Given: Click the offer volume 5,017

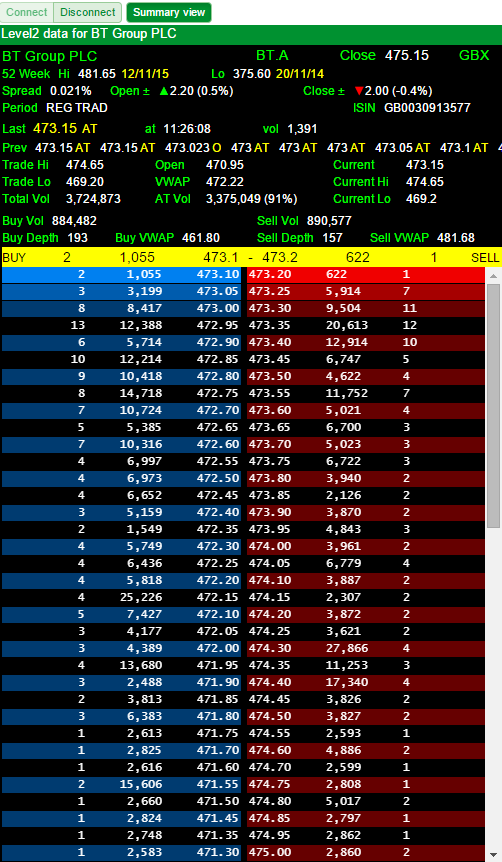Looking at the screenshot, I should tap(344, 802).
